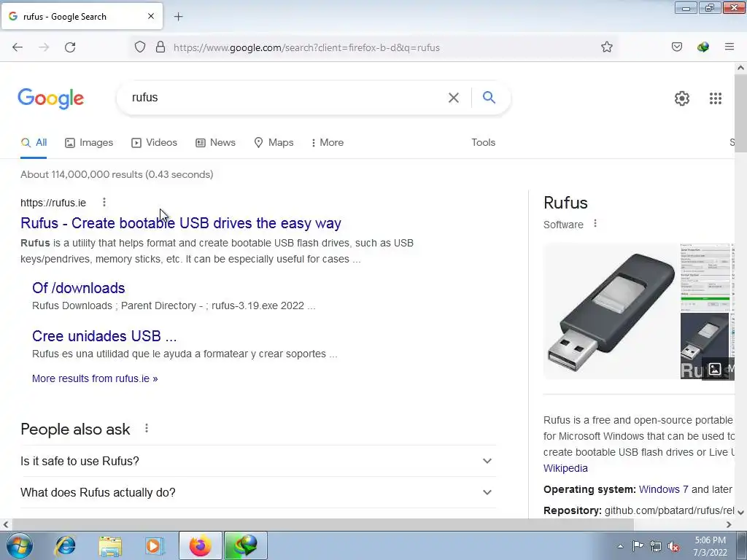Viewport: 747px width, 560px height.
Task: Clear the search box text
Action: [454, 98]
